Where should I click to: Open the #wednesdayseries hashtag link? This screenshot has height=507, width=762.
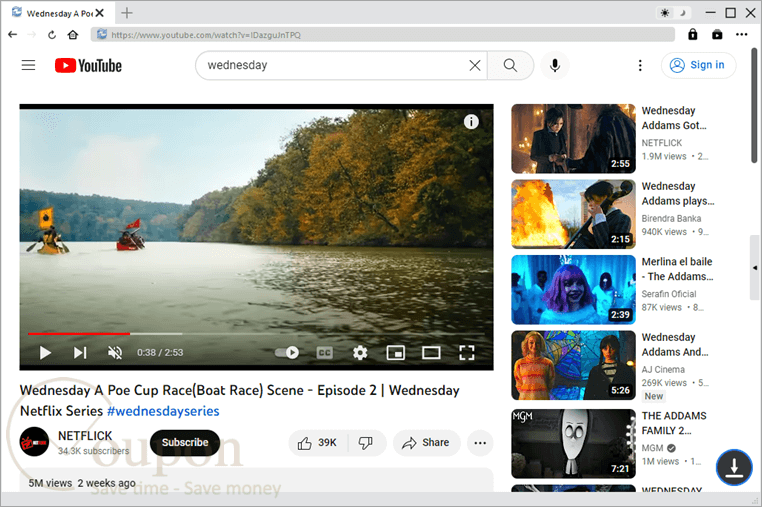click(x=163, y=411)
